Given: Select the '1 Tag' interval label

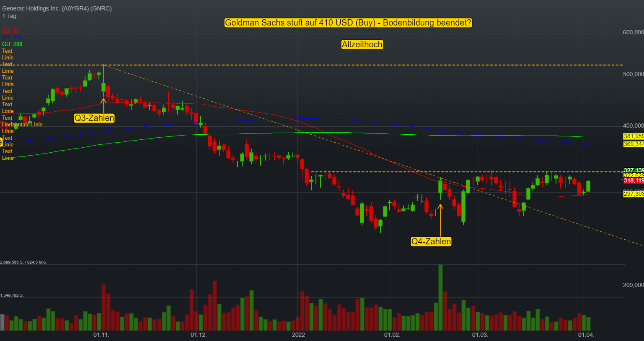Looking at the screenshot, I should pyautogui.click(x=9, y=16).
